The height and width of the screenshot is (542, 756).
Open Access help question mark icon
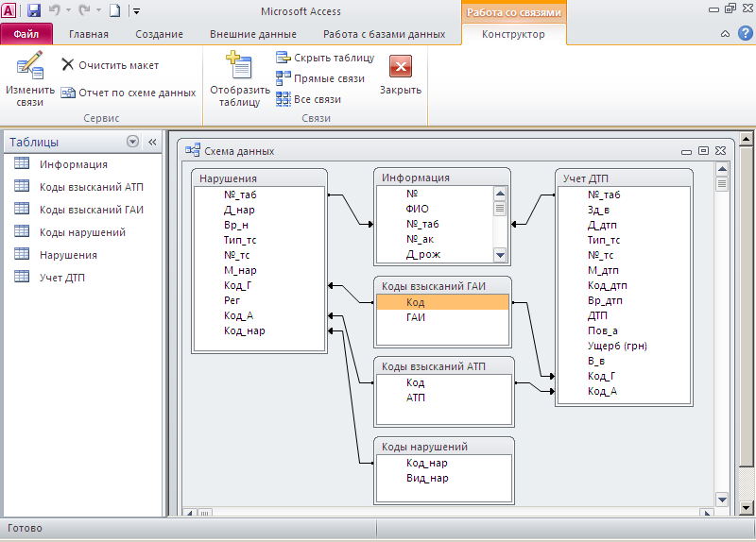tap(746, 33)
